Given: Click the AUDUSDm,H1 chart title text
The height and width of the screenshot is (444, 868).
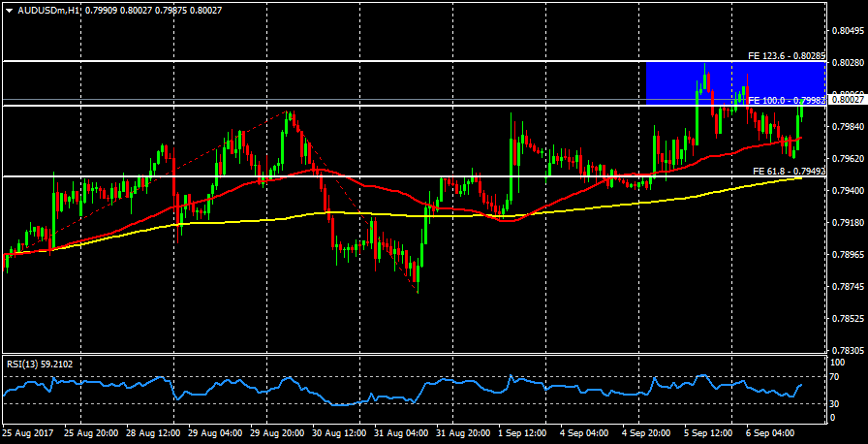Looking at the screenshot, I should pyautogui.click(x=49, y=10).
